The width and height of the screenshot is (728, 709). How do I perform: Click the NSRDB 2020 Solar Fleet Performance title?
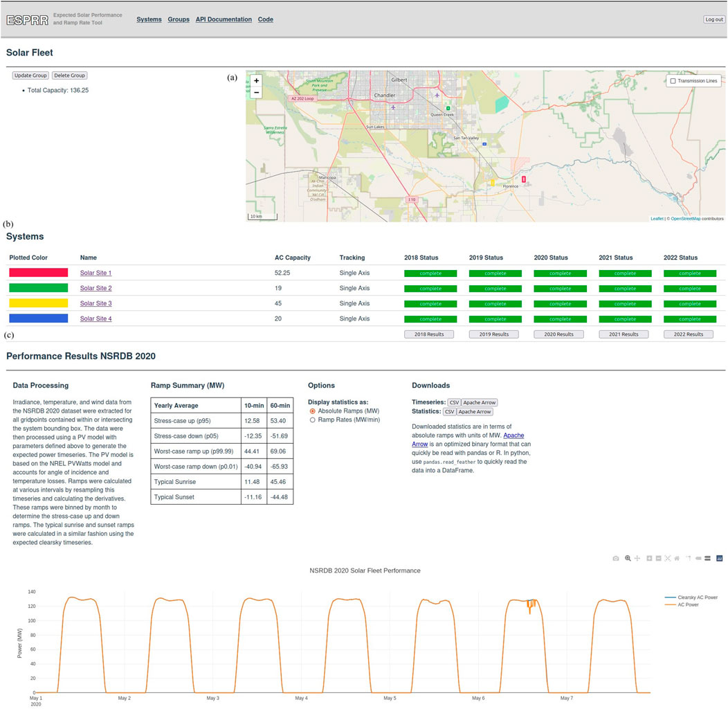tap(365, 571)
